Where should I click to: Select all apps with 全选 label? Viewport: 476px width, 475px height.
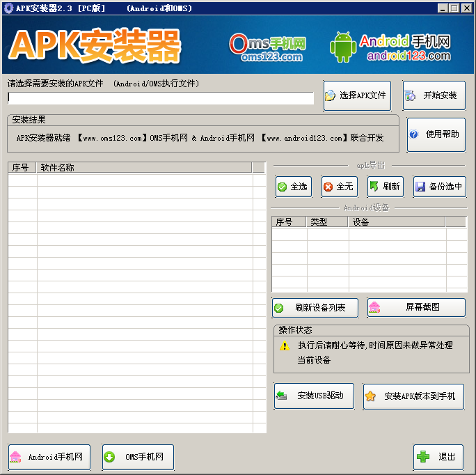pos(299,186)
